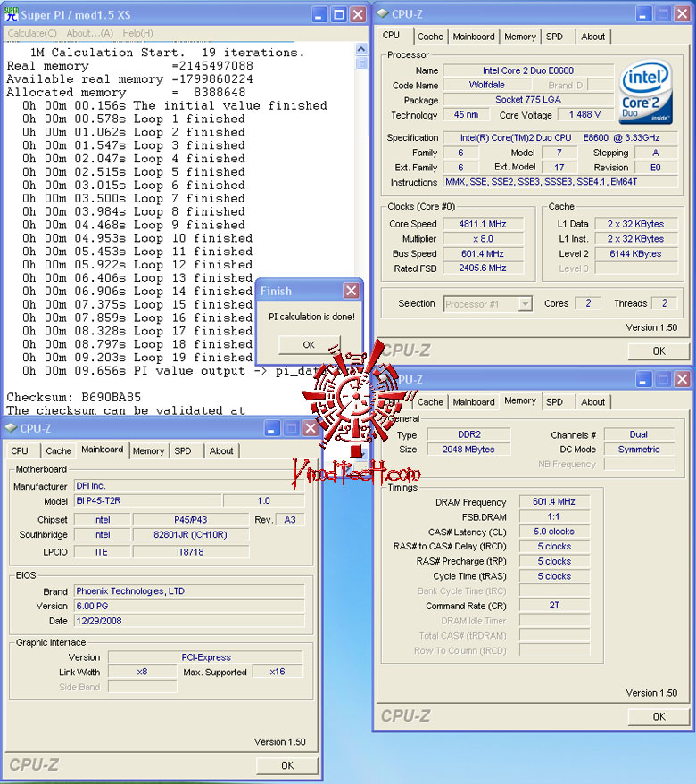
Task: Open About tab in Memory window
Action: (592, 402)
